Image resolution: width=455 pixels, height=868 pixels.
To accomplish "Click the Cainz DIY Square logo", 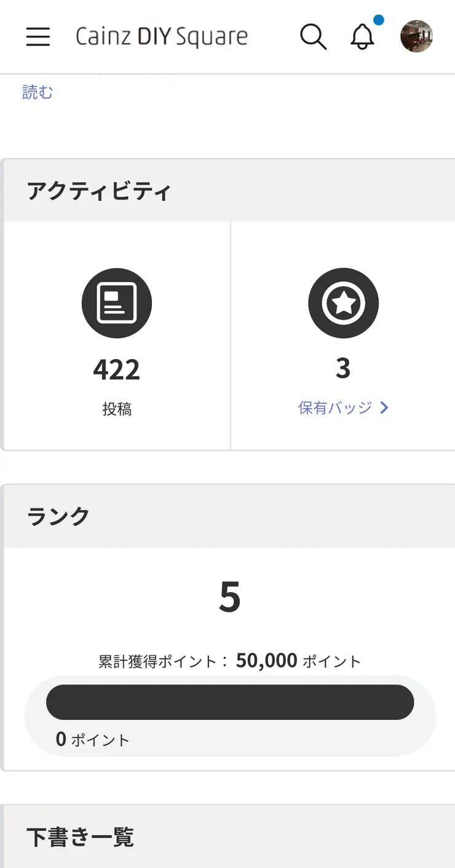I will click(162, 37).
